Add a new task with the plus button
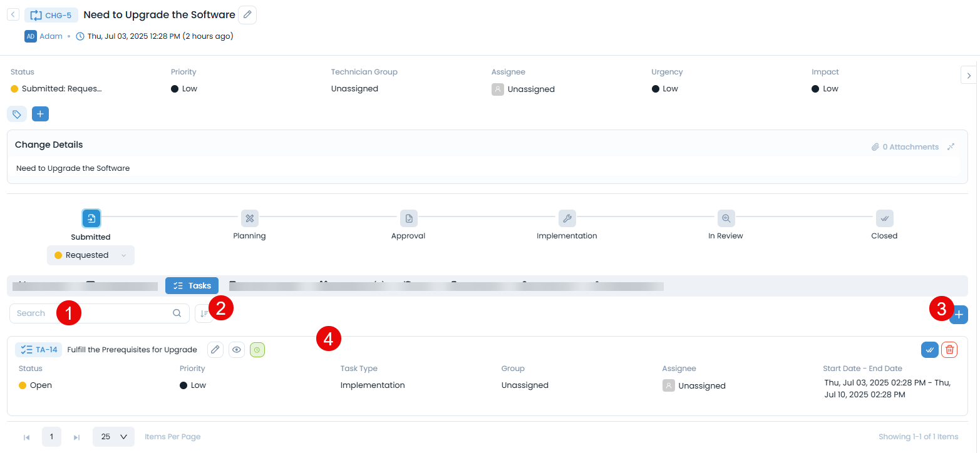 (958, 315)
